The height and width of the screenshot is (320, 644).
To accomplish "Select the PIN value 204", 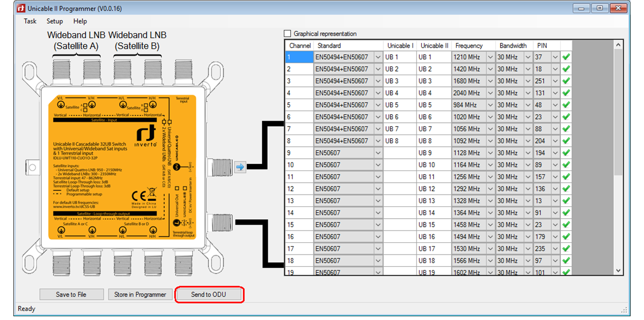I will 542,141.
